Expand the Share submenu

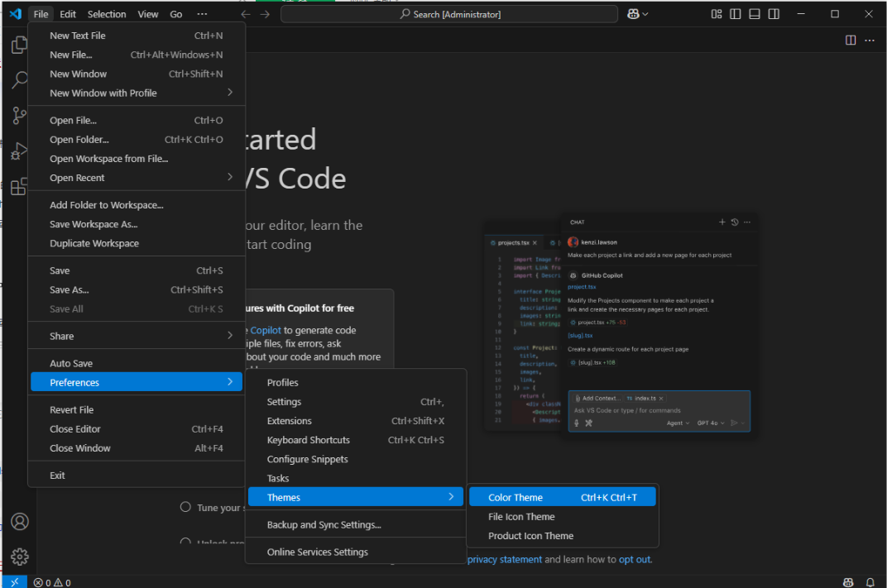click(137, 336)
